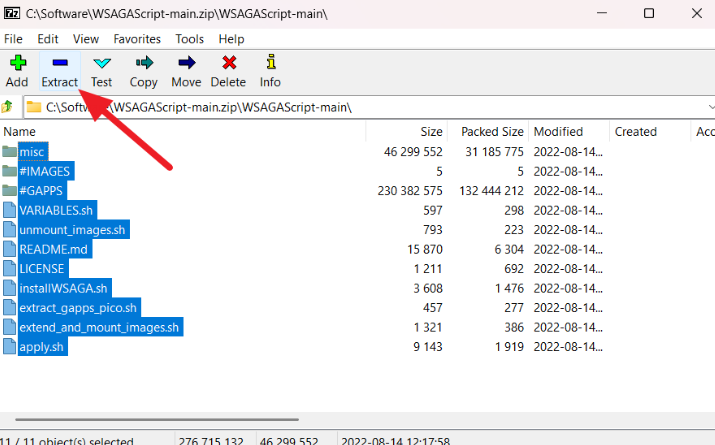Click unmount_images.sh file icon
Image resolution: width=715 pixels, height=445 pixels.
[9, 229]
